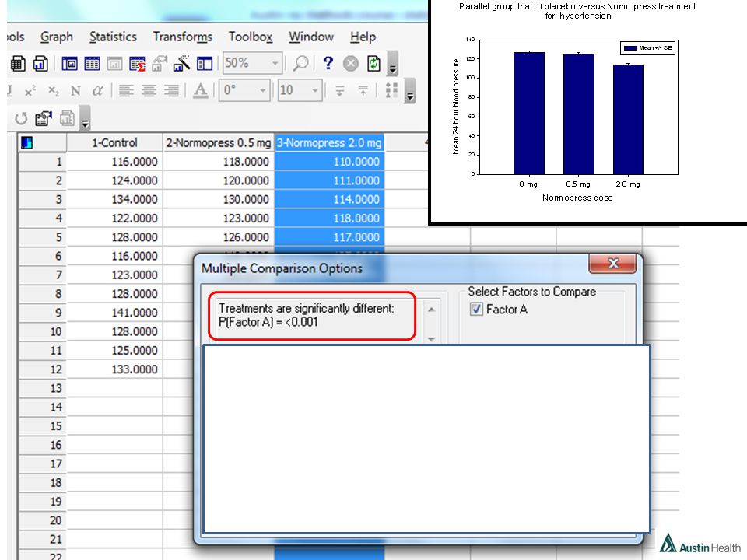Click the green refresh page icon
Screen dimensions: 747x560
[373, 63]
